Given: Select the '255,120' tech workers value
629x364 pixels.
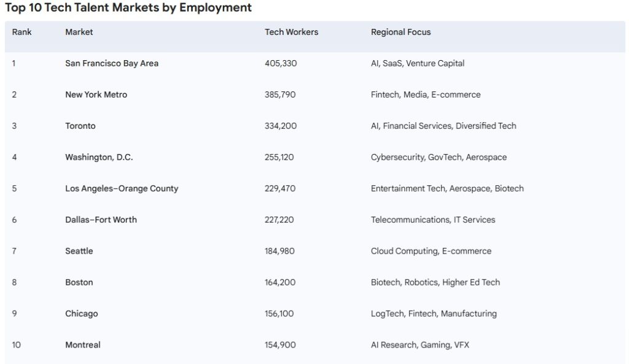Looking at the screenshot, I should point(279,157).
